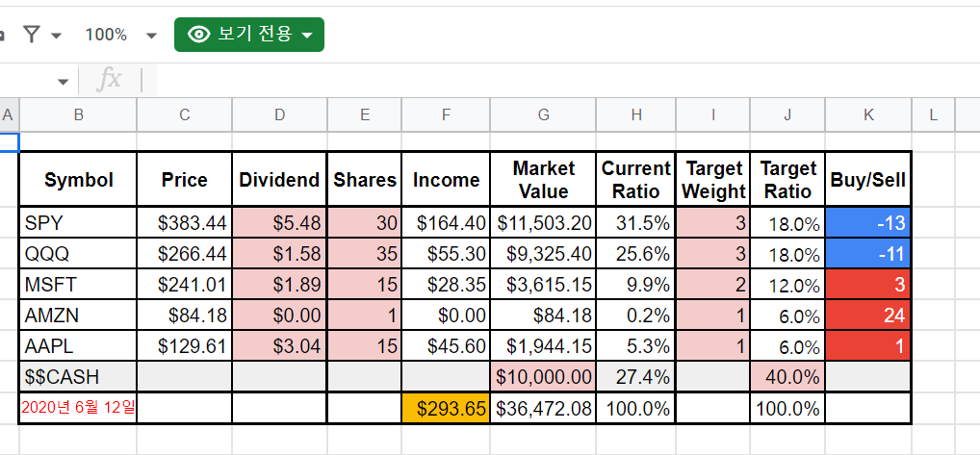The height and width of the screenshot is (455, 980).
Task: Select SPY market value $11,503.20
Action: 543,222
